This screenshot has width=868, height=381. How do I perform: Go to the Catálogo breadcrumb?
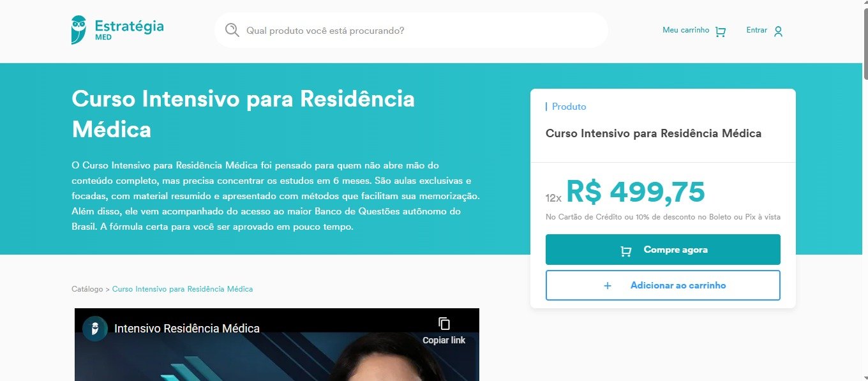[x=87, y=289]
